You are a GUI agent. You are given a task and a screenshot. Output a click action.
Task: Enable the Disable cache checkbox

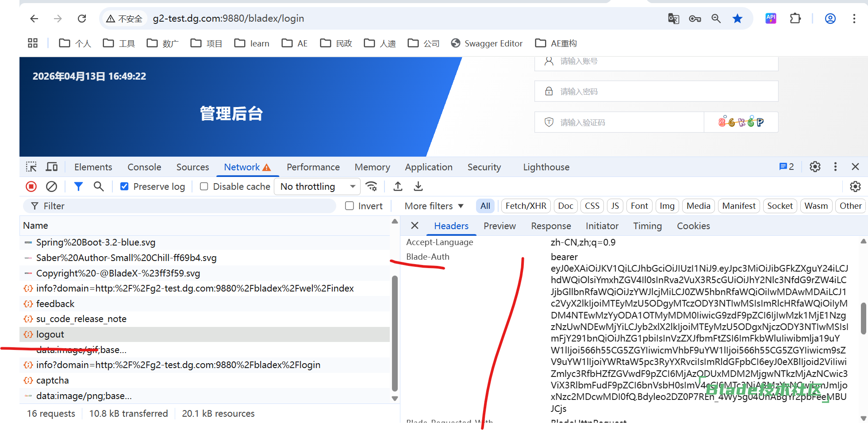(x=204, y=187)
